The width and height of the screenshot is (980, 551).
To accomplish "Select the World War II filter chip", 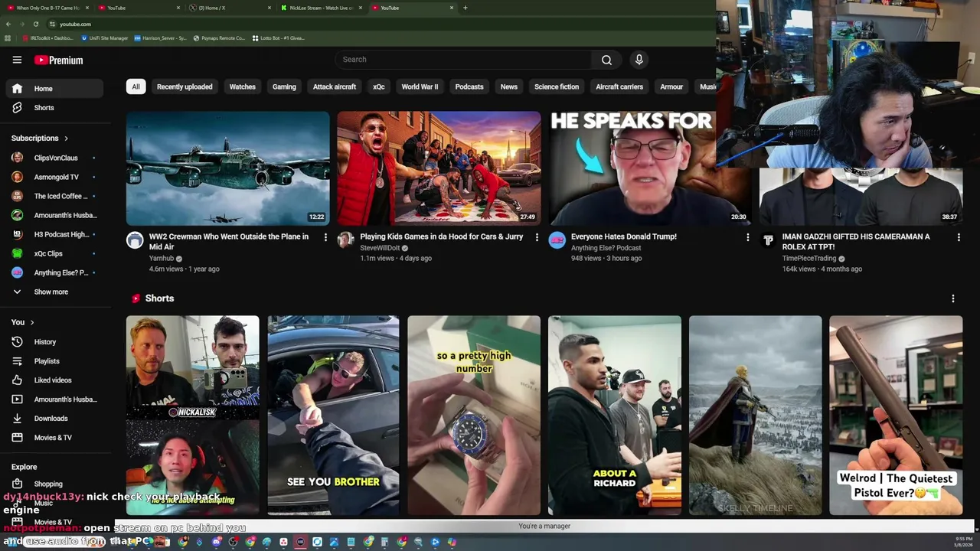I will pos(420,86).
